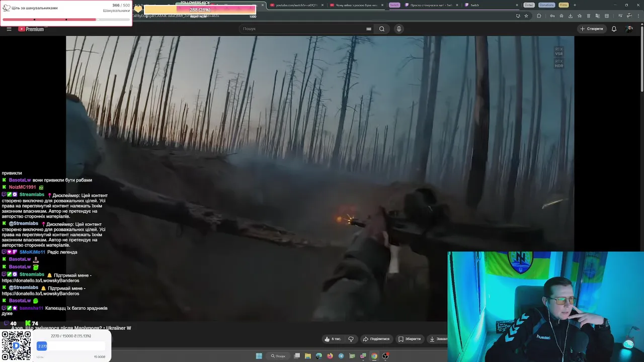The width and height of the screenshot is (644, 362).
Task: Open the Windows Start menu
Action: [x=259, y=356]
